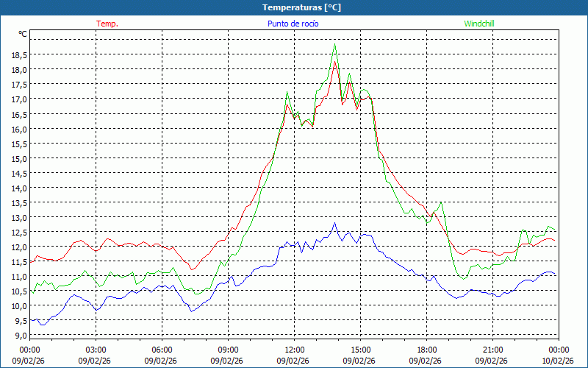Click the 03:00 time axis label
Screen dimensions: 588x368
(96, 350)
